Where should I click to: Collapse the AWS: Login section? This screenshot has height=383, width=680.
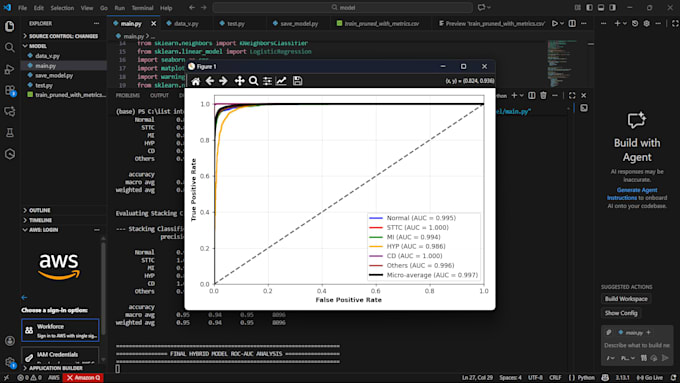(63, 230)
